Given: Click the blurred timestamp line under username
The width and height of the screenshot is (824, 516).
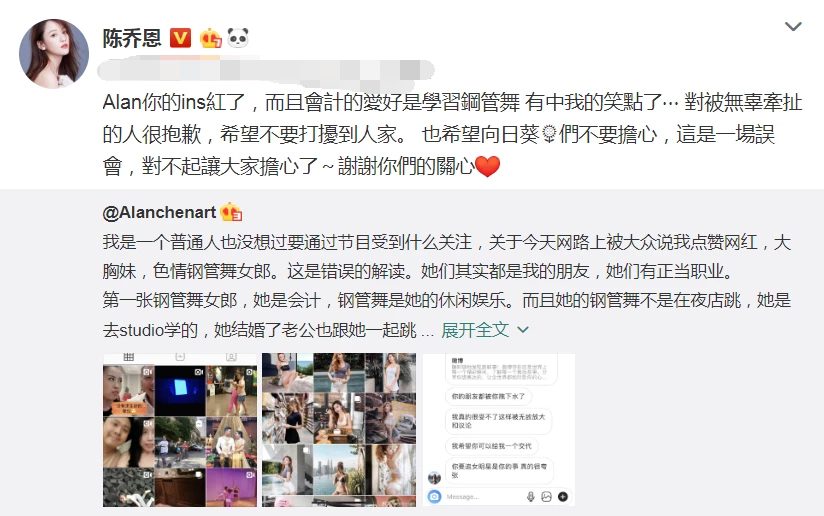Looking at the screenshot, I should click(x=267, y=70).
